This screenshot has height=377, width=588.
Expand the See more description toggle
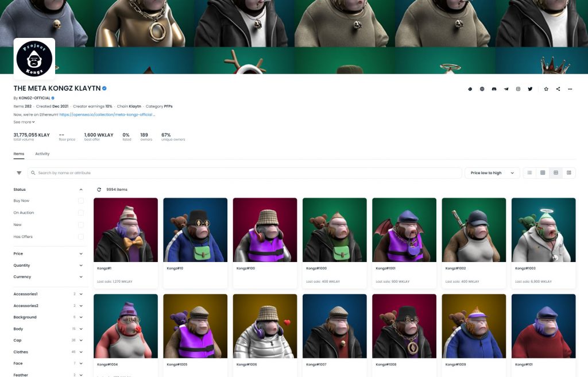pyautogui.click(x=24, y=122)
